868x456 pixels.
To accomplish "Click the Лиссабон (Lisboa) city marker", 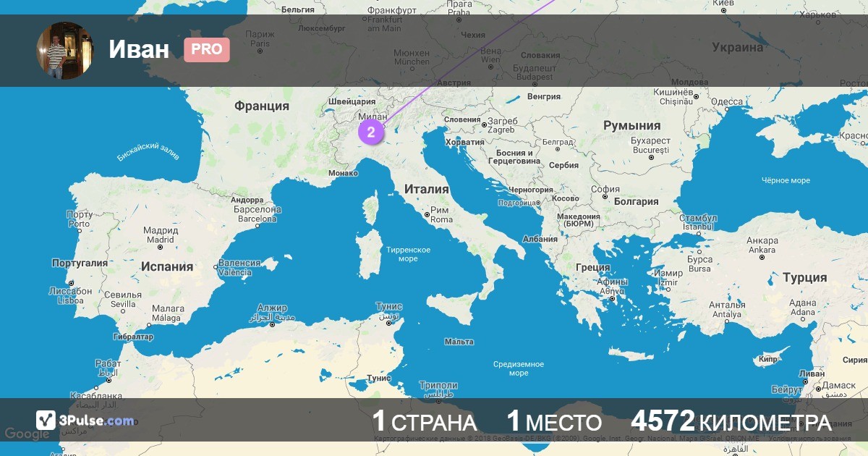I will click(x=71, y=283).
